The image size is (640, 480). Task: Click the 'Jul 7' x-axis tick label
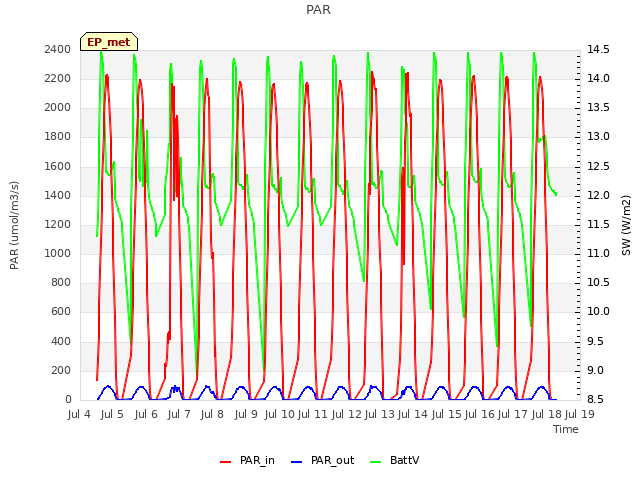click(x=179, y=414)
